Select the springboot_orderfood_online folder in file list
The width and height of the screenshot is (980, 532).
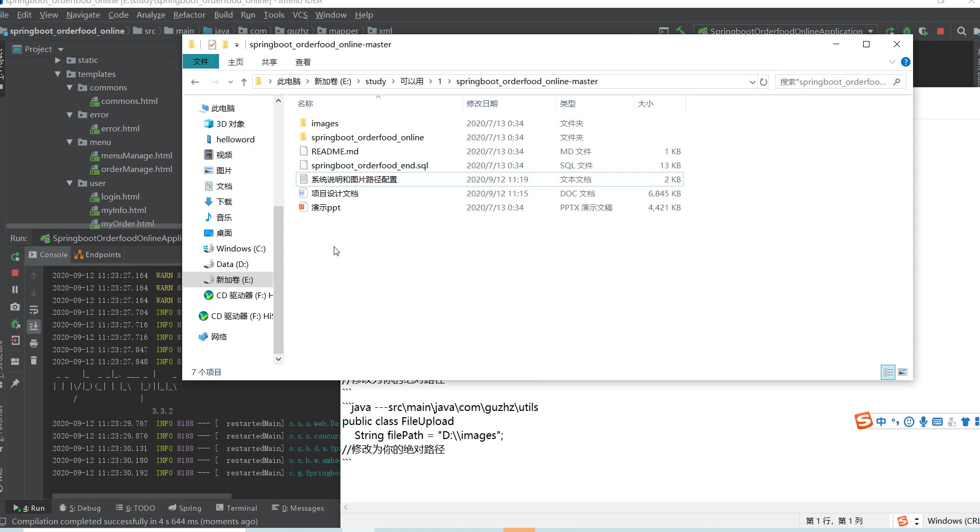click(367, 137)
